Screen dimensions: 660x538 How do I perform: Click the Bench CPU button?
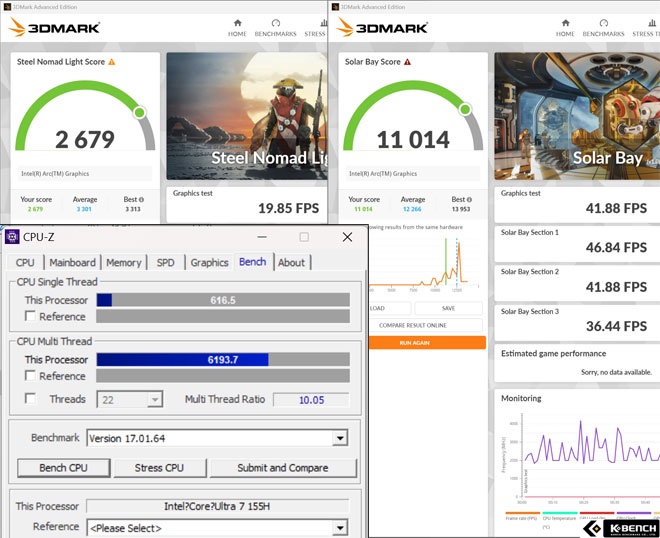tap(64, 468)
